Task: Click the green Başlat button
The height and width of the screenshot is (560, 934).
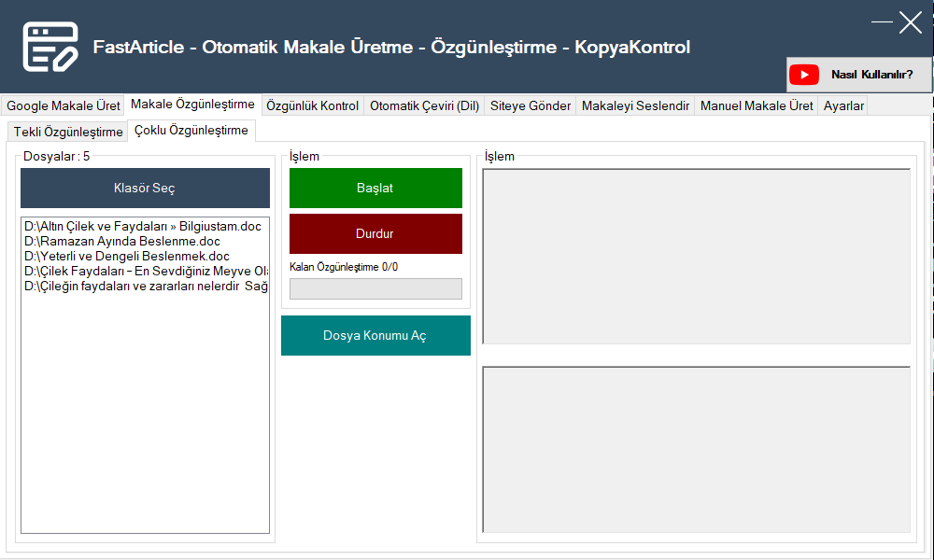Action: 375,188
